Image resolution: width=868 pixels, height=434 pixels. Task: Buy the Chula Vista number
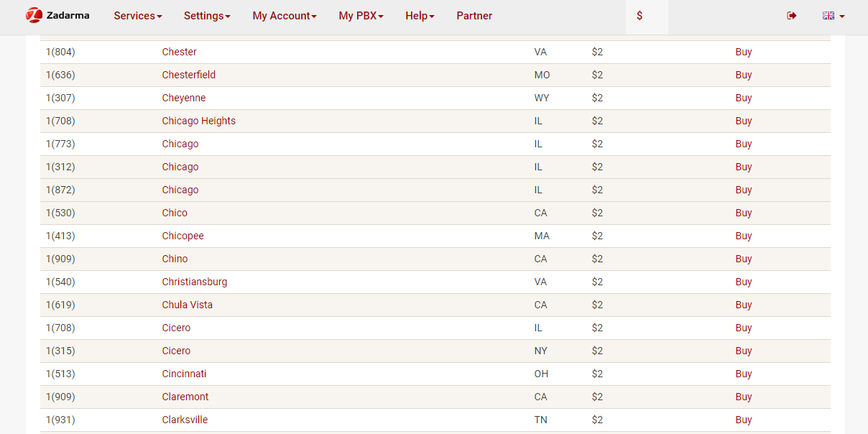click(744, 305)
